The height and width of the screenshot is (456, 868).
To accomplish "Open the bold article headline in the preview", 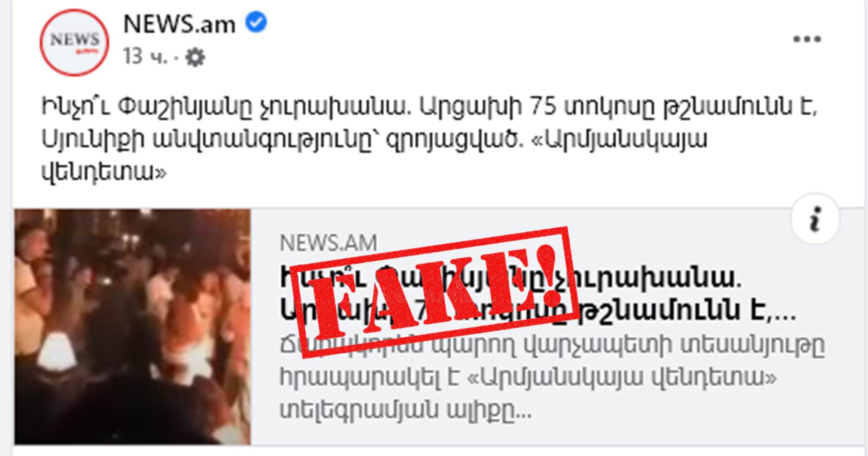I will click(x=538, y=294).
